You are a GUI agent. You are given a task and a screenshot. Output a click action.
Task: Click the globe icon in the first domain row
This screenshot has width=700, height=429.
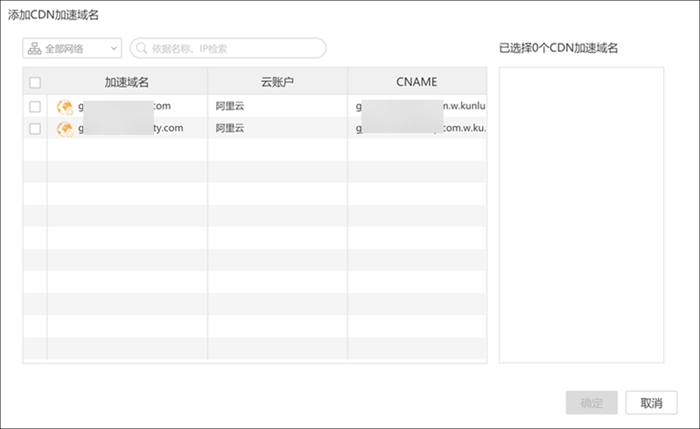point(65,106)
